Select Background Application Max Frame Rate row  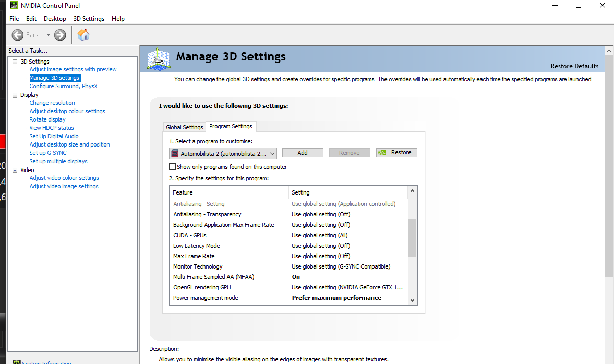point(289,225)
